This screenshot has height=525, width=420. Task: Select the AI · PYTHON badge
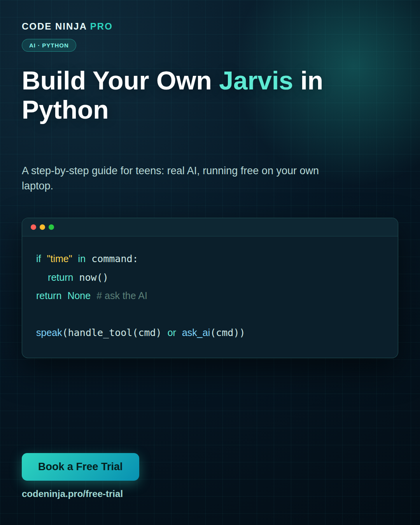coord(49,45)
